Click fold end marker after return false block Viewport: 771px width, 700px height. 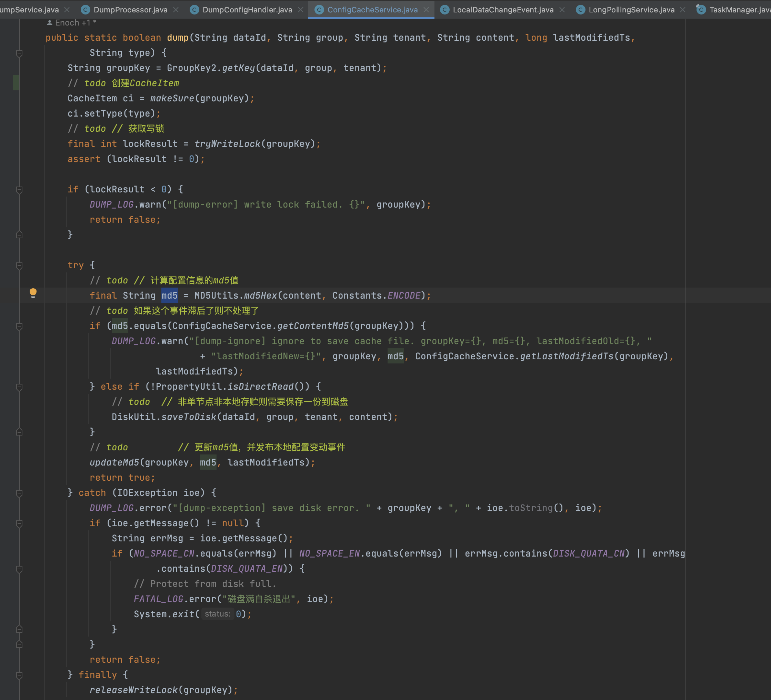pyautogui.click(x=19, y=235)
